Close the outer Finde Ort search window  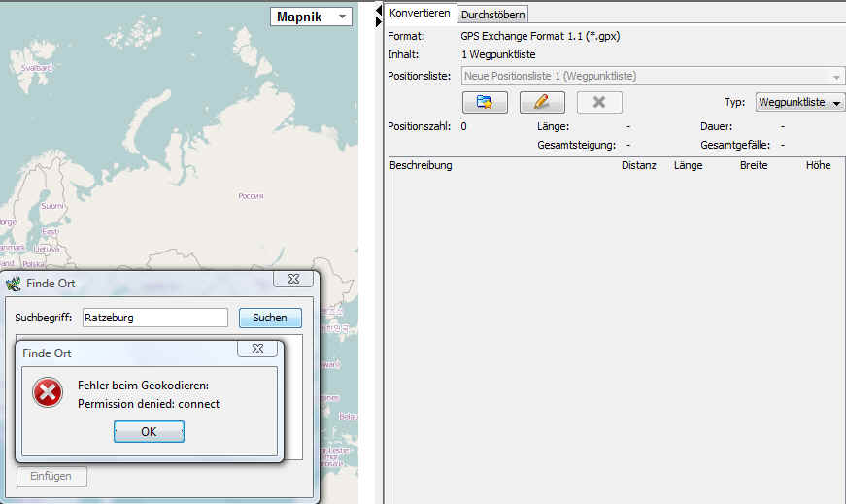pos(292,280)
